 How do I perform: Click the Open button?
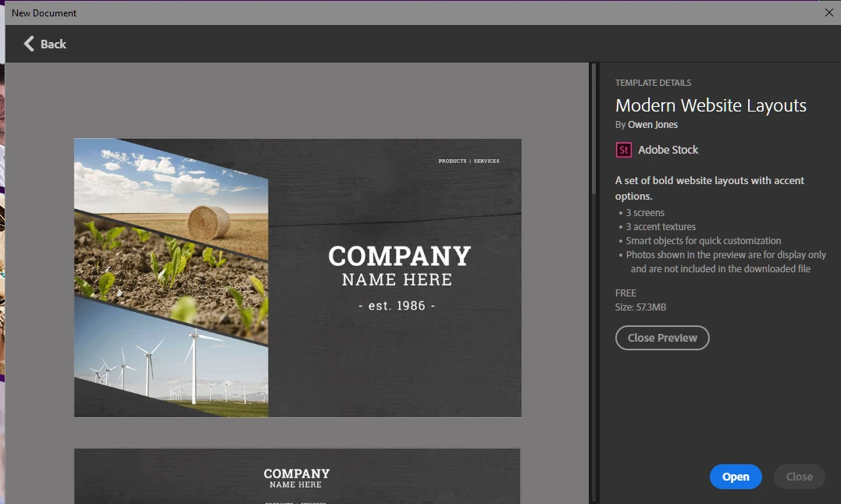736,477
